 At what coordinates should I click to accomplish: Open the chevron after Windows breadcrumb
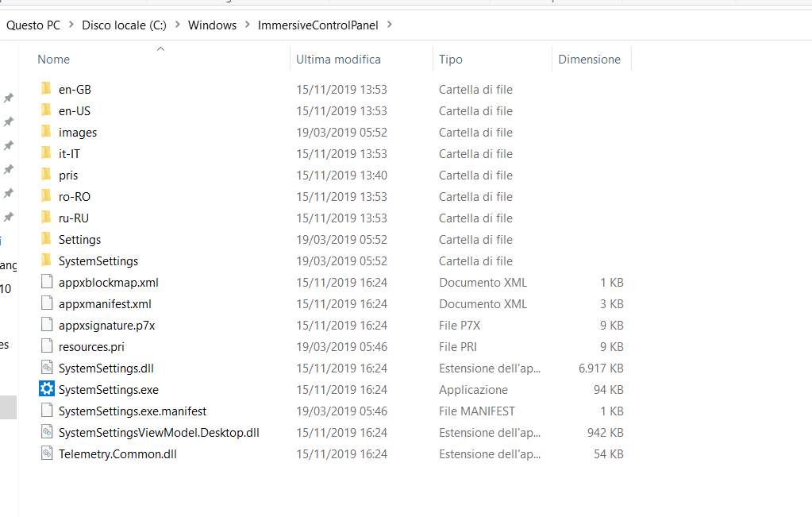click(x=247, y=25)
